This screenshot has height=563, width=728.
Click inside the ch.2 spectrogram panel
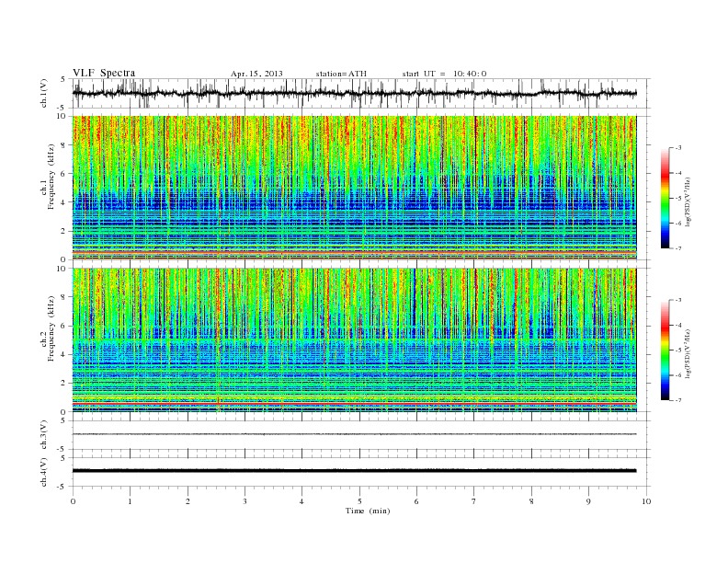355,340
